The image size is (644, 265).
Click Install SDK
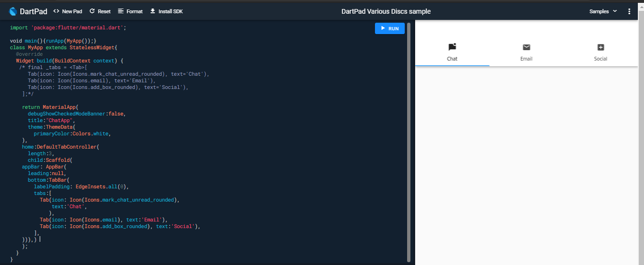(166, 11)
